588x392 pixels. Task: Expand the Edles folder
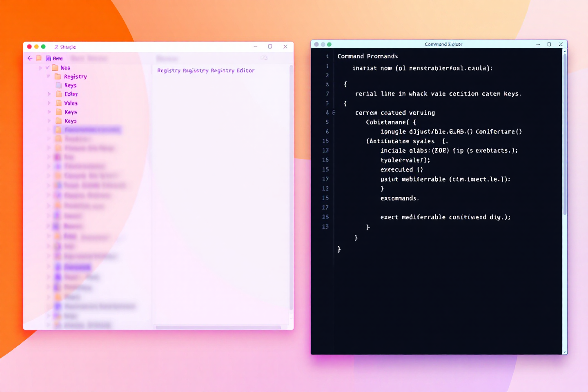(x=49, y=94)
